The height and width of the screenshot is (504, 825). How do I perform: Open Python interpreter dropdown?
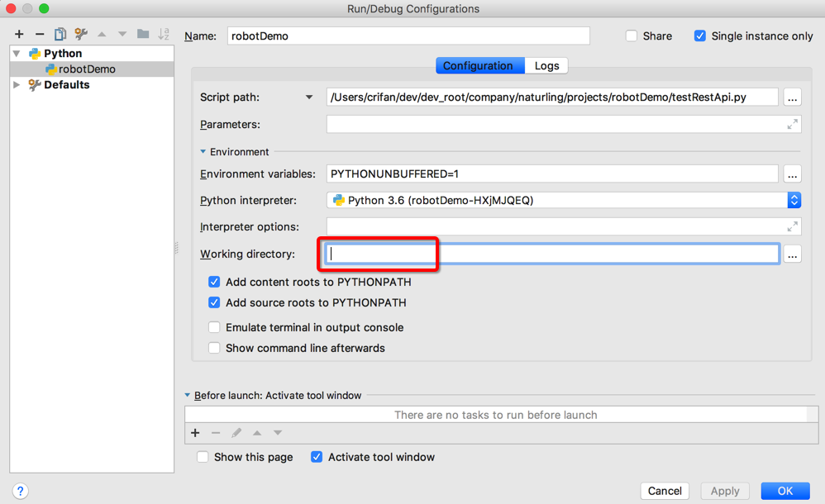[794, 200]
